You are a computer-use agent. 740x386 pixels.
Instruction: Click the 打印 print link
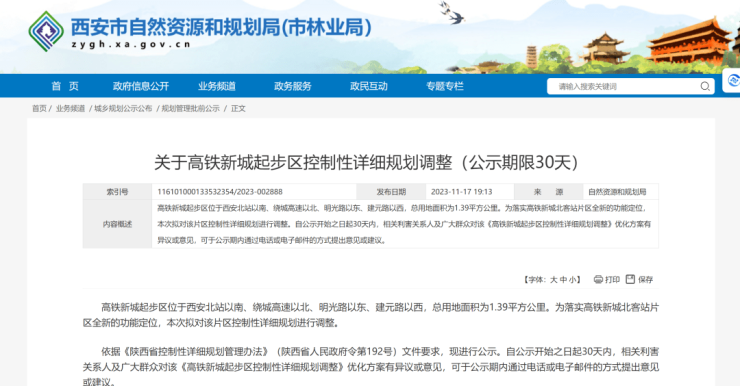[x=612, y=280]
